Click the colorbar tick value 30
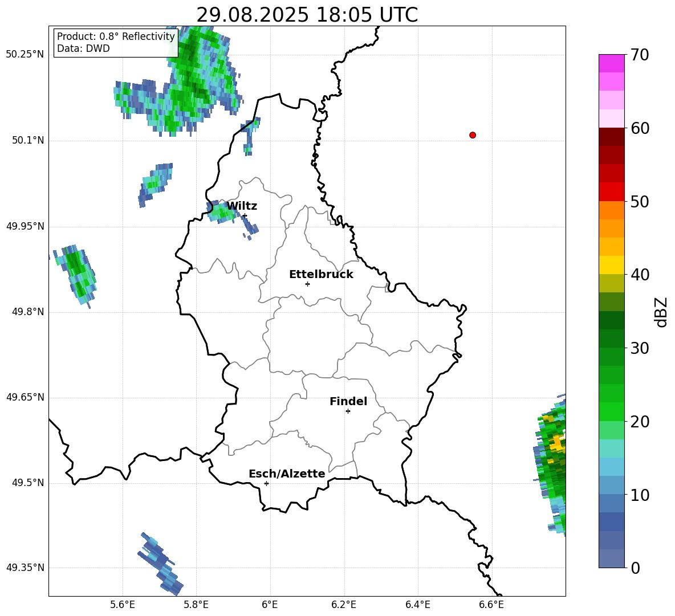This screenshot has height=616, width=675. click(640, 348)
